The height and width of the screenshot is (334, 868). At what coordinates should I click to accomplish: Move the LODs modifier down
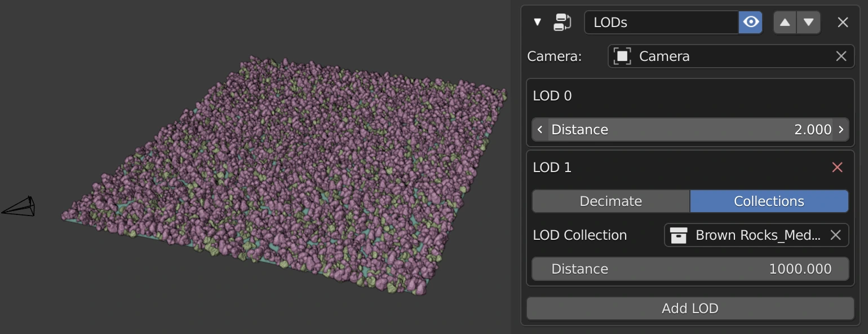809,23
